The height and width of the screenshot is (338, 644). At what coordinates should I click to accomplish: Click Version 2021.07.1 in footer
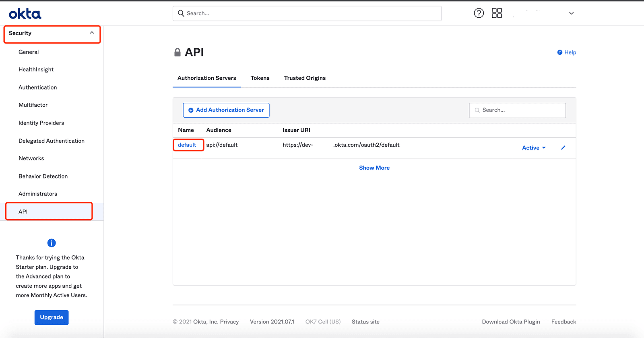(x=272, y=322)
